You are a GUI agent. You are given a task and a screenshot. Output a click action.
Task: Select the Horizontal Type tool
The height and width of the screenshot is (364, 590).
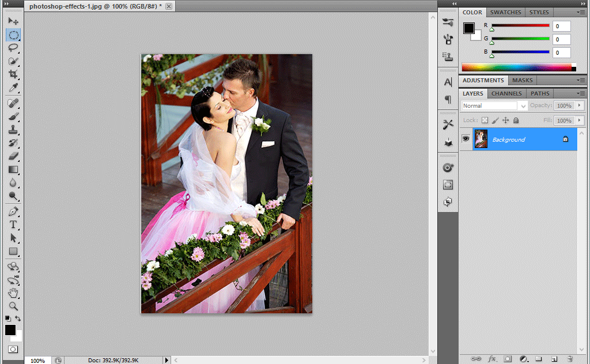13,225
